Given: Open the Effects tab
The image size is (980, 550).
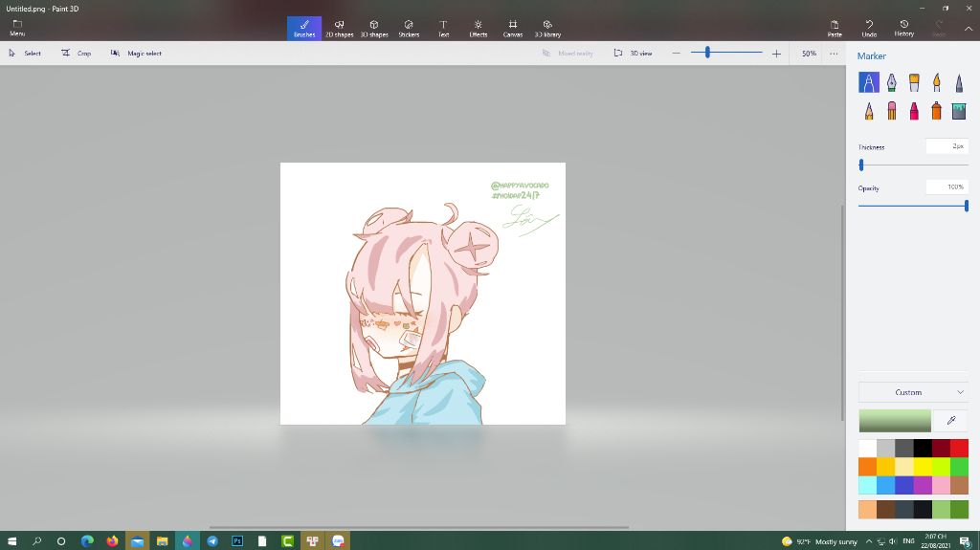Looking at the screenshot, I should coord(479,28).
